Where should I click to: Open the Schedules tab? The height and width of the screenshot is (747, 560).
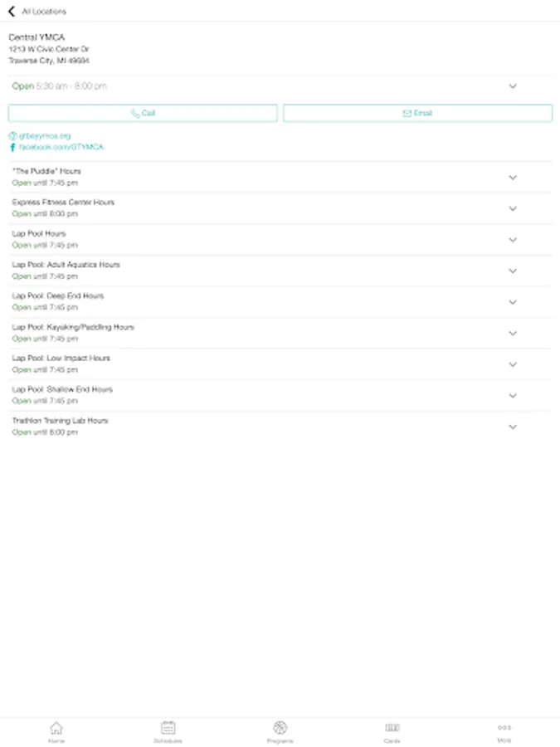click(168, 732)
